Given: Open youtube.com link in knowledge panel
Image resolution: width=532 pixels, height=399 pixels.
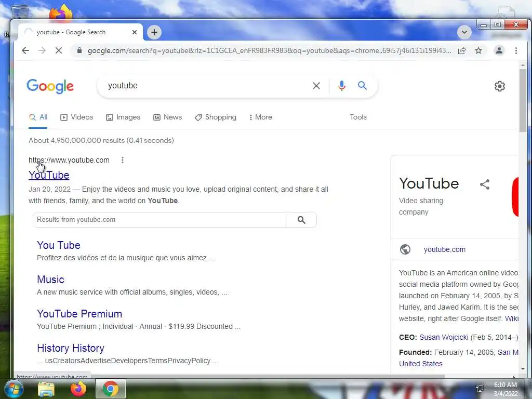Looking at the screenshot, I should [445, 249].
